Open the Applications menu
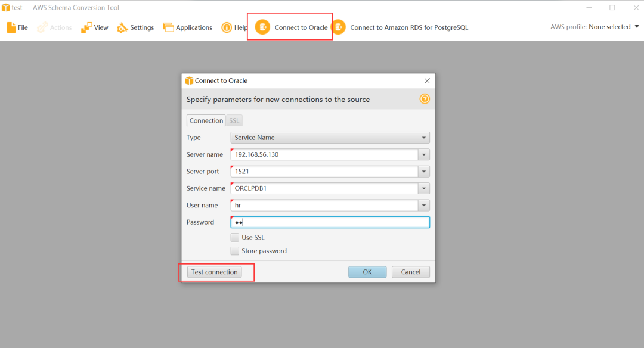 pyautogui.click(x=188, y=27)
